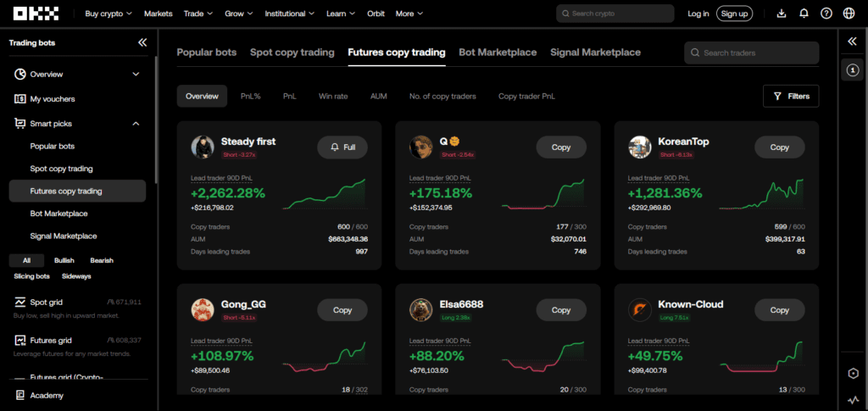Image resolution: width=868 pixels, height=411 pixels.
Task: Switch to Spot copy trading tab
Action: [x=292, y=53]
